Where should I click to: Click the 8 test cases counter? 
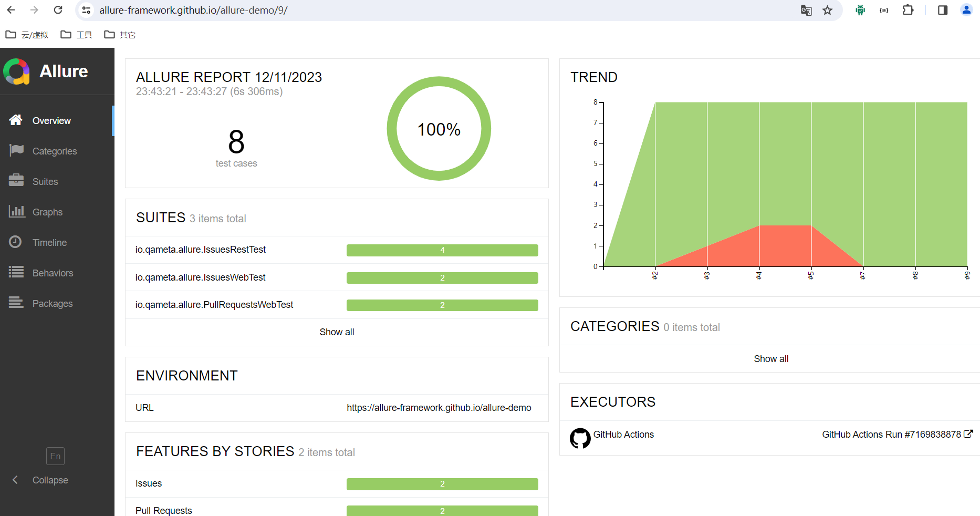pos(236,148)
